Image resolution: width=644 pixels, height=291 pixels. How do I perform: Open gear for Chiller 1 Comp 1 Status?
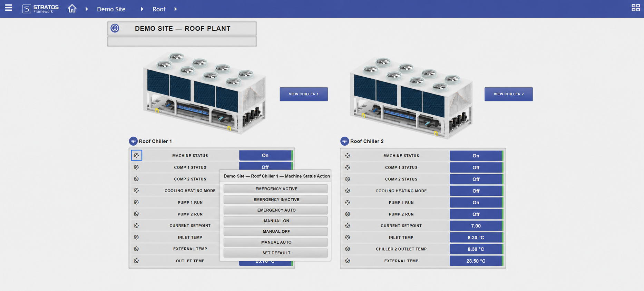pyautogui.click(x=136, y=167)
